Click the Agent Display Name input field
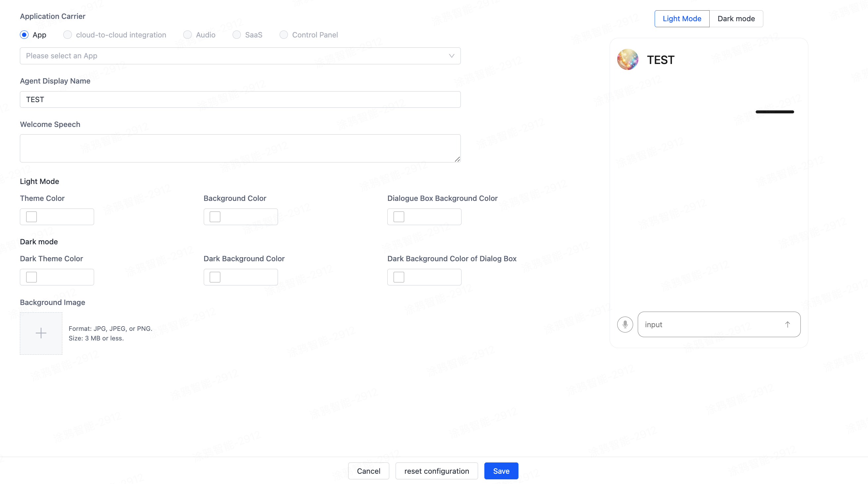 (x=240, y=99)
